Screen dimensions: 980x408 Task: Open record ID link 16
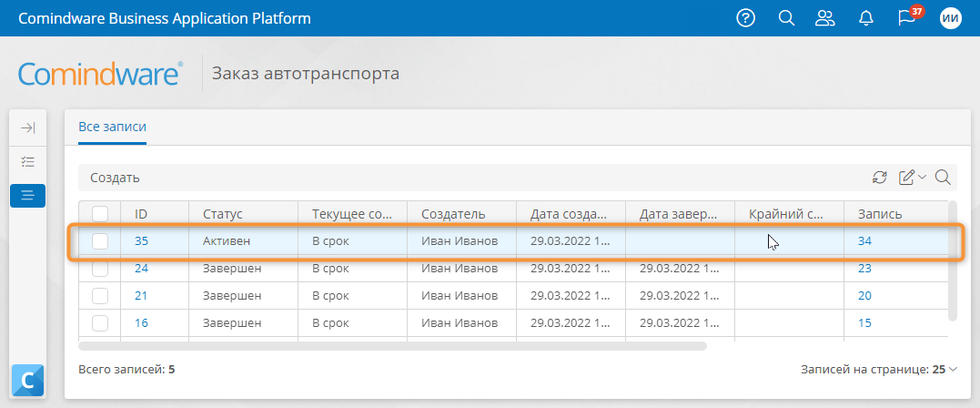pos(141,323)
